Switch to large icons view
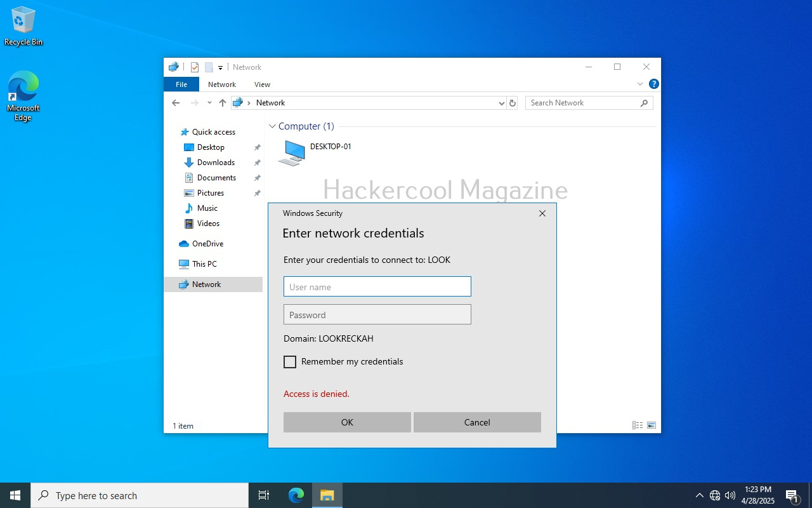The image size is (812, 508). pos(651,425)
